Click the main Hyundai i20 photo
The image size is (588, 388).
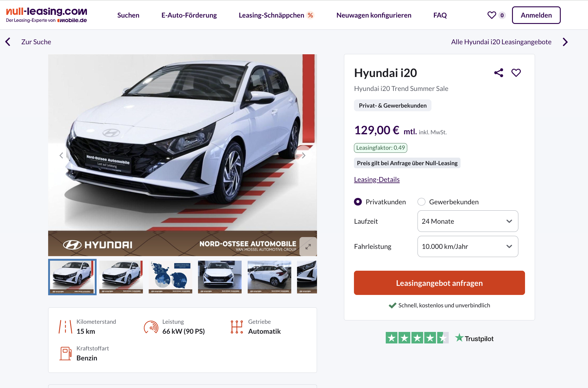click(x=183, y=155)
